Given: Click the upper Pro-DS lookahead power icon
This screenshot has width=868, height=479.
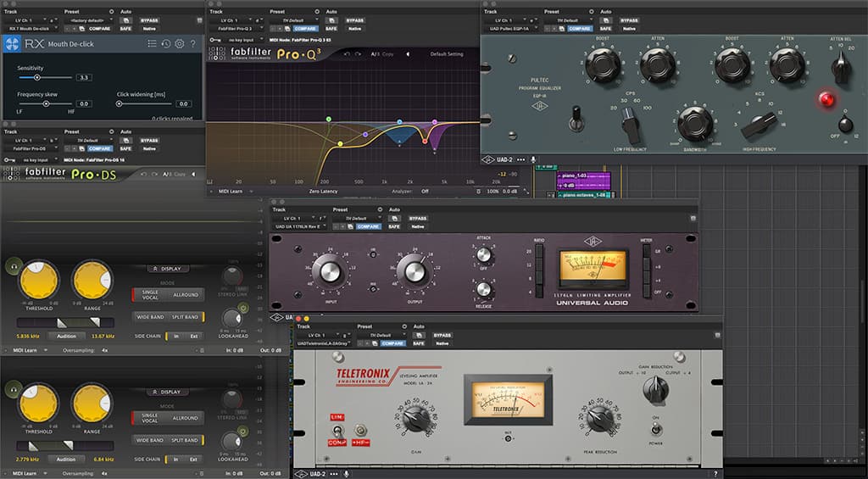Looking at the screenshot, I should coord(242,309).
